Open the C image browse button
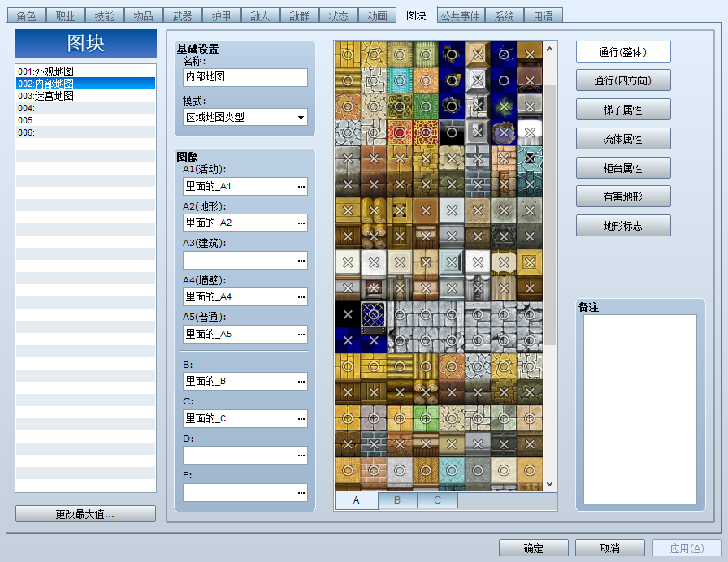The image size is (728, 562). pos(301,418)
